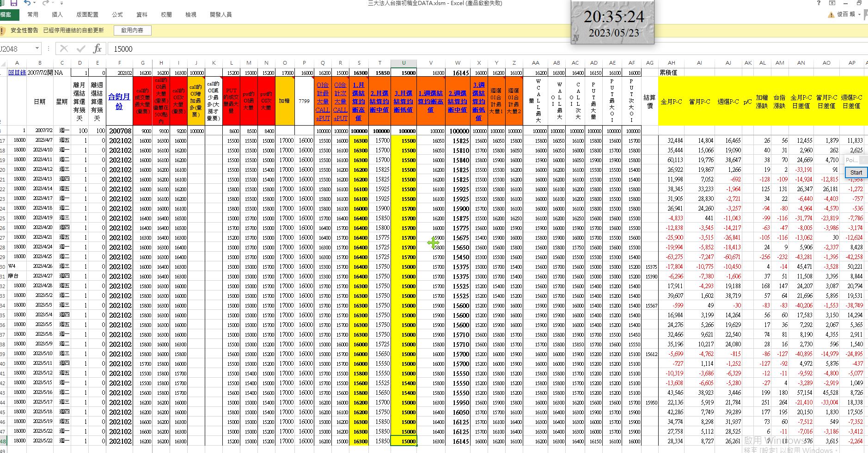Click the 16145 value in row 48 column W
This screenshot has height=453, width=868.
pyautogui.click(x=458, y=441)
